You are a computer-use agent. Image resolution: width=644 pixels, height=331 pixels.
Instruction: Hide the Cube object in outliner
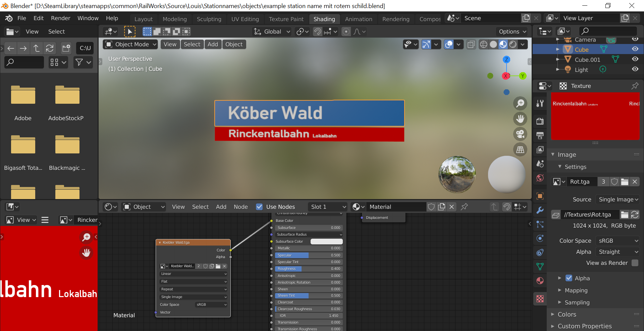(635, 49)
